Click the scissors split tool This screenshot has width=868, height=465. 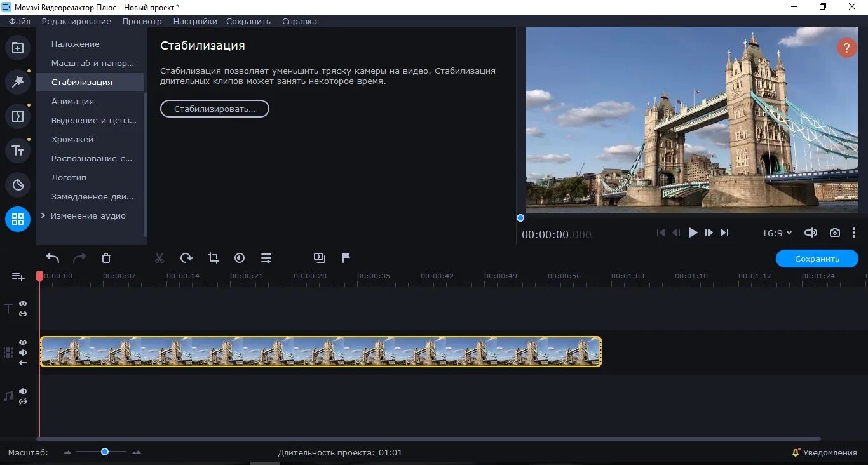click(159, 258)
